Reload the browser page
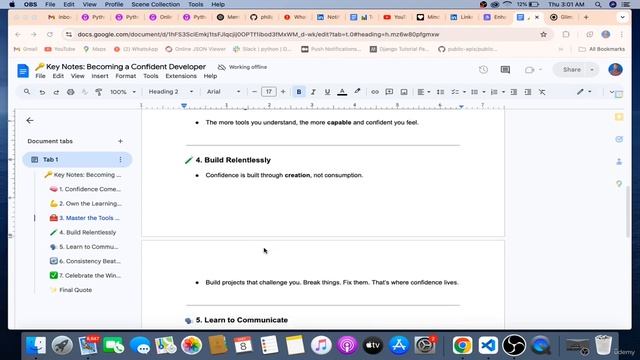Viewport: 640px width, 360px height. pyautogui.click(x=50, y=35)
